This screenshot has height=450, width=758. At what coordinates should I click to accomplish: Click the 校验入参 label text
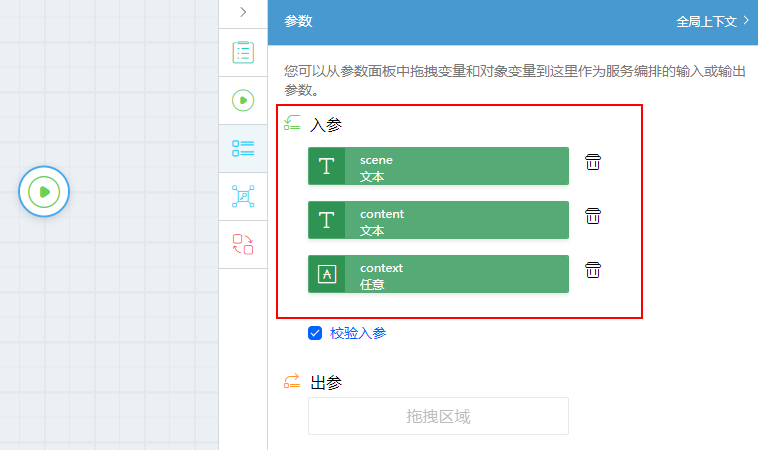click(x=358, y=333)
